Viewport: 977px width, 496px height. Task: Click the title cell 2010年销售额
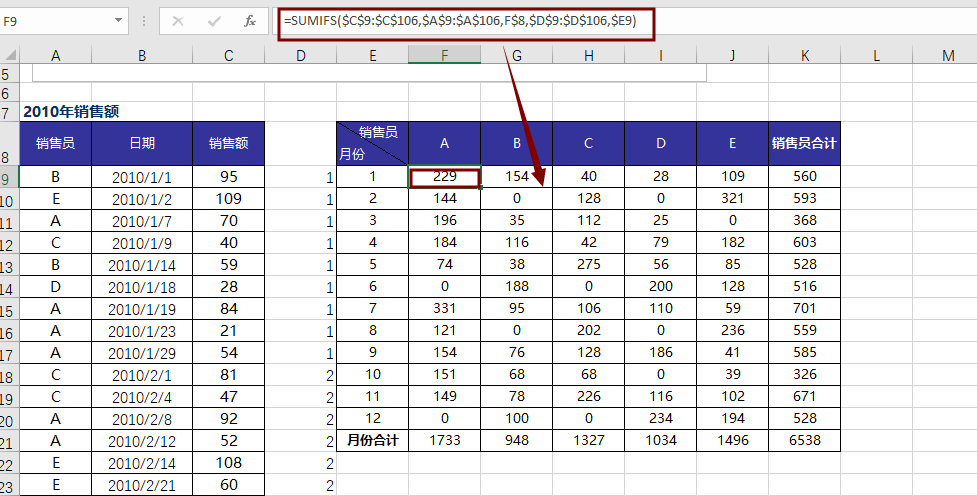click(x=70, y=112)
